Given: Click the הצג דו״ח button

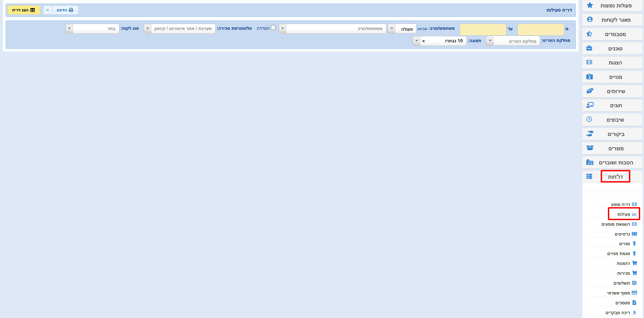Looking at the screenshot, I should (x=24, y=10).
